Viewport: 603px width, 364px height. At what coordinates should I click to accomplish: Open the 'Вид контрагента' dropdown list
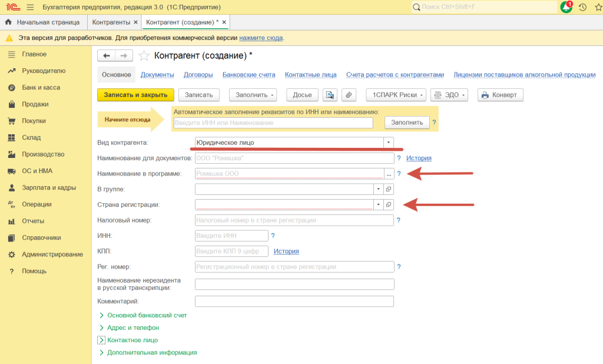[388, 143]
